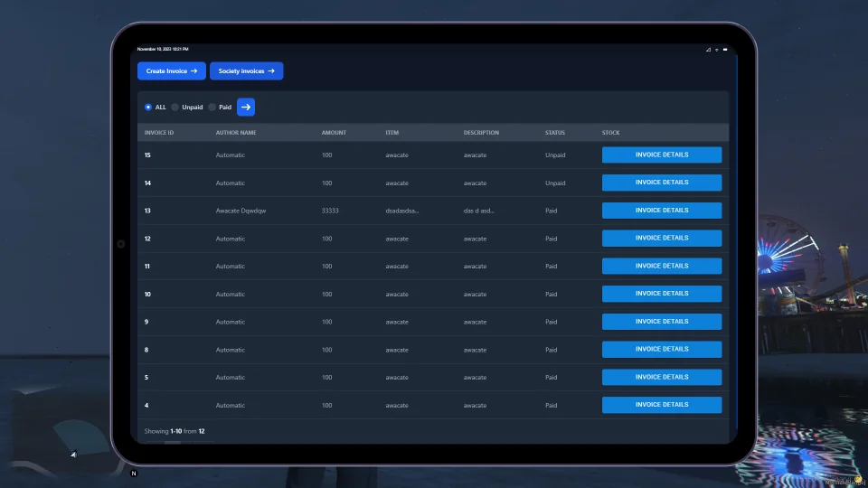Tap the Wi-Fi icon in tablet status bar
This screenshot has width=868, height=488.
tap(717, 49)
